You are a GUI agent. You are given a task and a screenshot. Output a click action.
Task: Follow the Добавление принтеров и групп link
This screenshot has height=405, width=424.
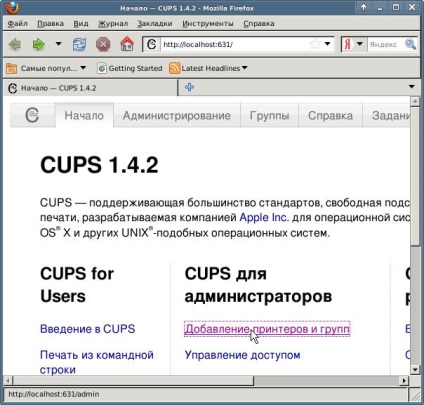click(267, 329)
